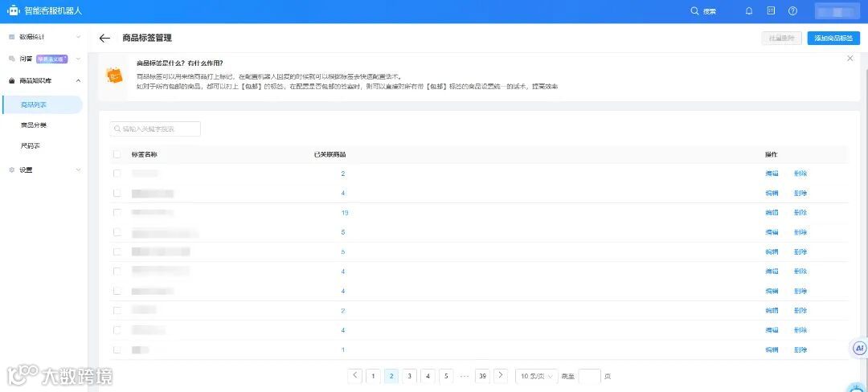The image size is (868, 392).
Task: Click the 批量删除 button
Action: (x=781, y=38)
